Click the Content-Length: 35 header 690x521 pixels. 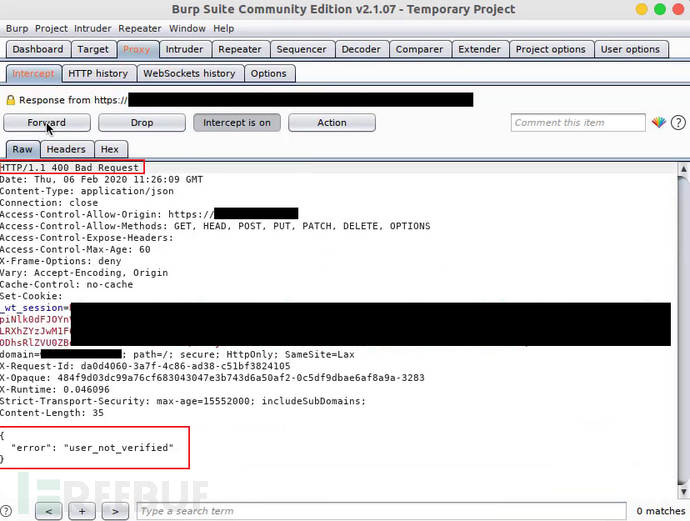point(52,413)
